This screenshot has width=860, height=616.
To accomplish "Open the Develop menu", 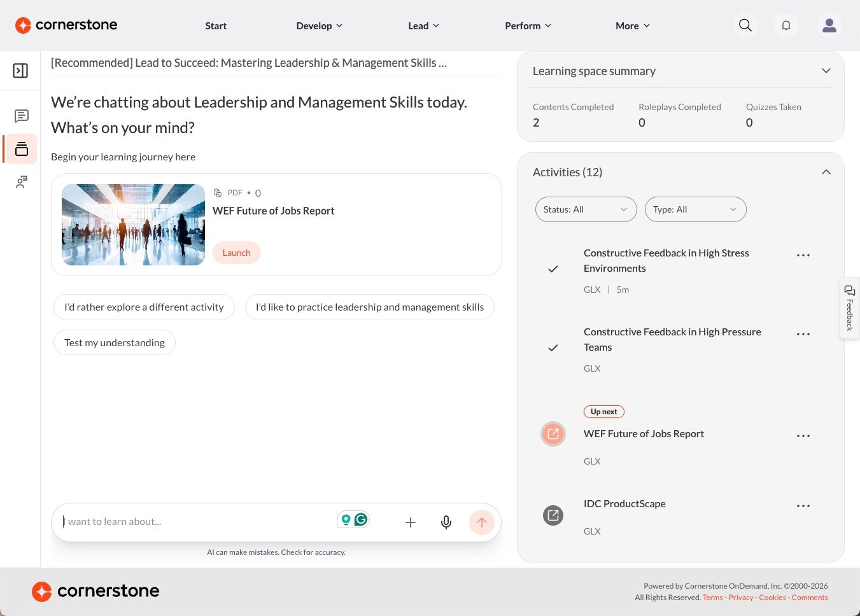I will tap(320, 25).
